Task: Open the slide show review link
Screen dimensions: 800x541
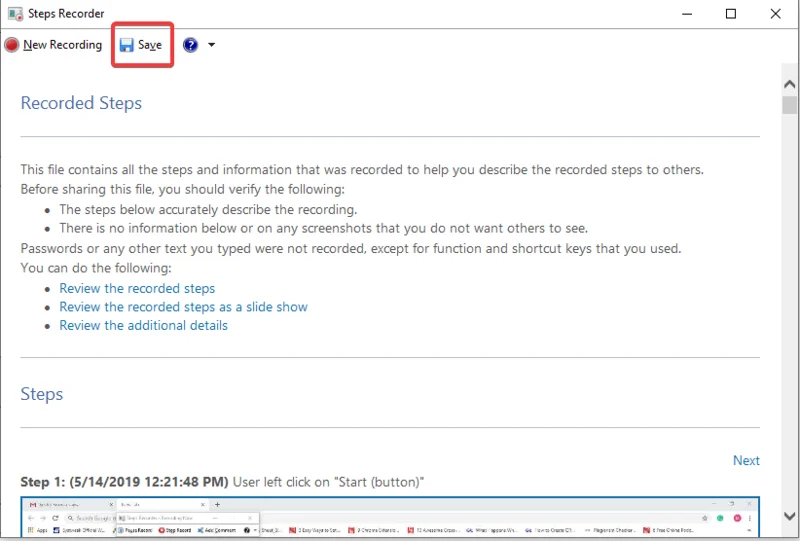Action: 183,307
